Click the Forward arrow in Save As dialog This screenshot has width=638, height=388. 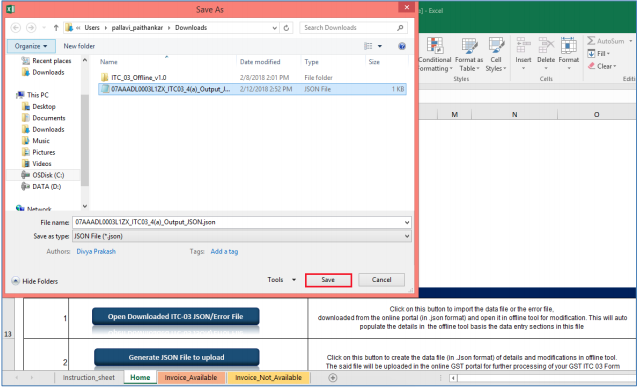click(x=31, y=28)
